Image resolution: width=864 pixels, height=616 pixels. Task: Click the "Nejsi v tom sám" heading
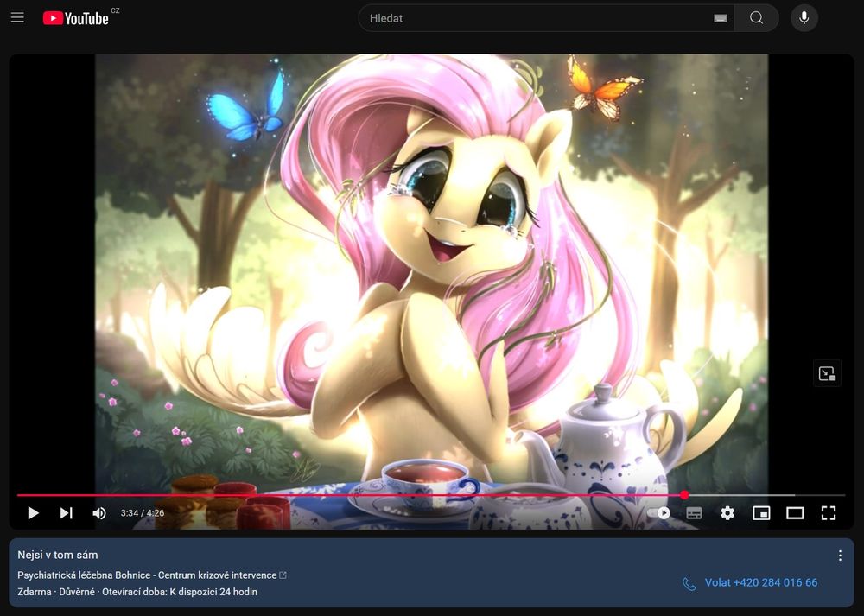tap(58, 555)
